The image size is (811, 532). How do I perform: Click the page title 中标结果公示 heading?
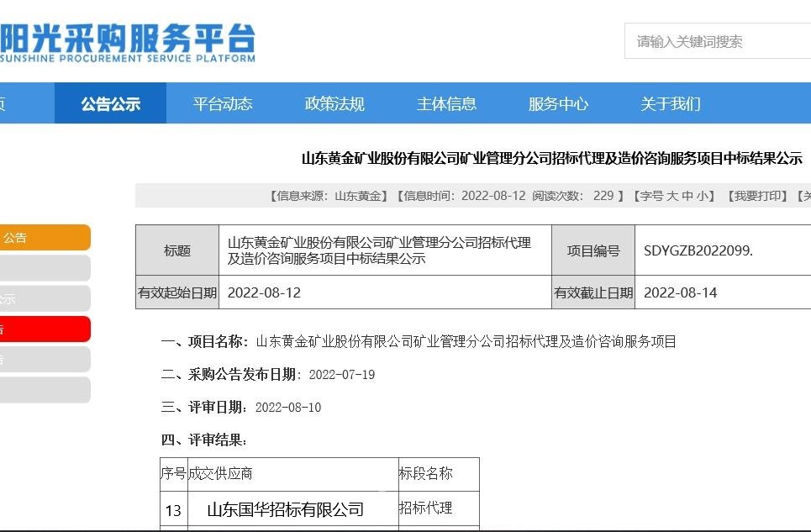pos(552,158)
